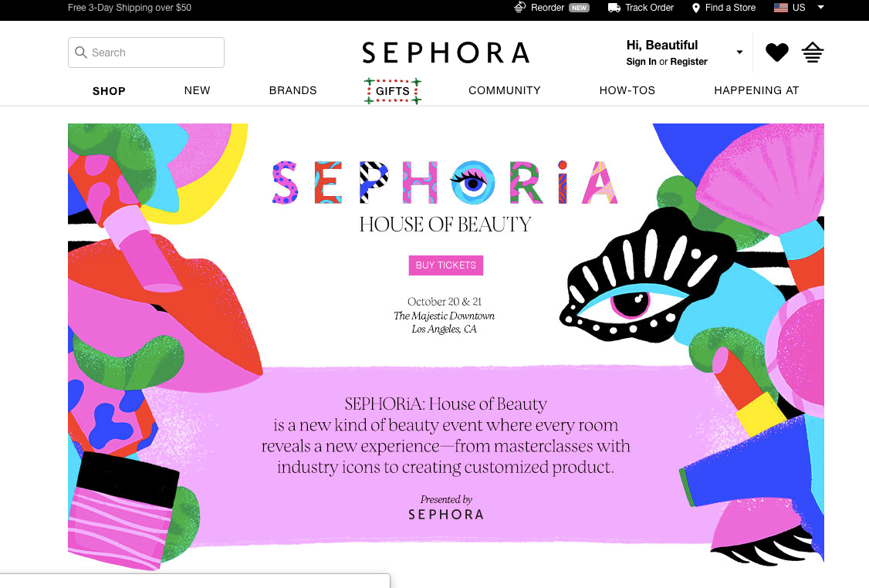Click the Reorder basket icon
The height and width of the screenshot is (588, 869).
(520, 7)
